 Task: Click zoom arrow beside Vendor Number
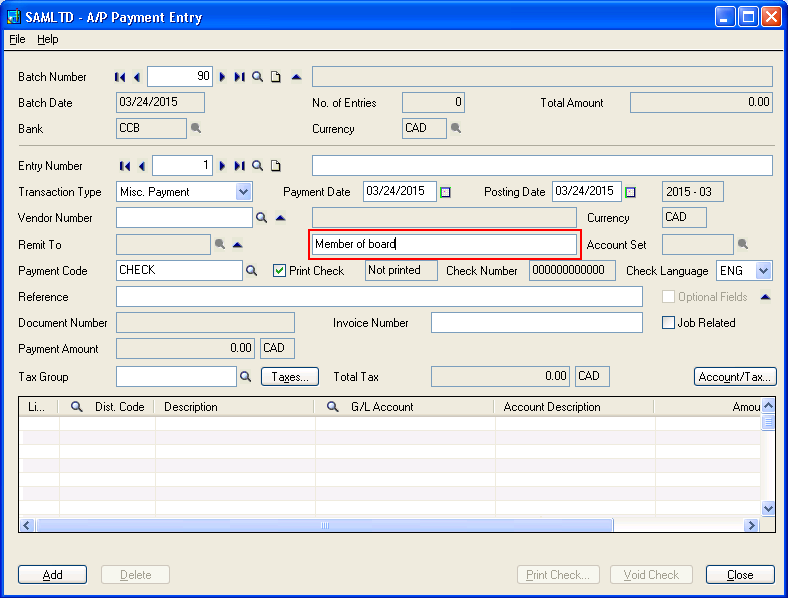tap(280, 218)
